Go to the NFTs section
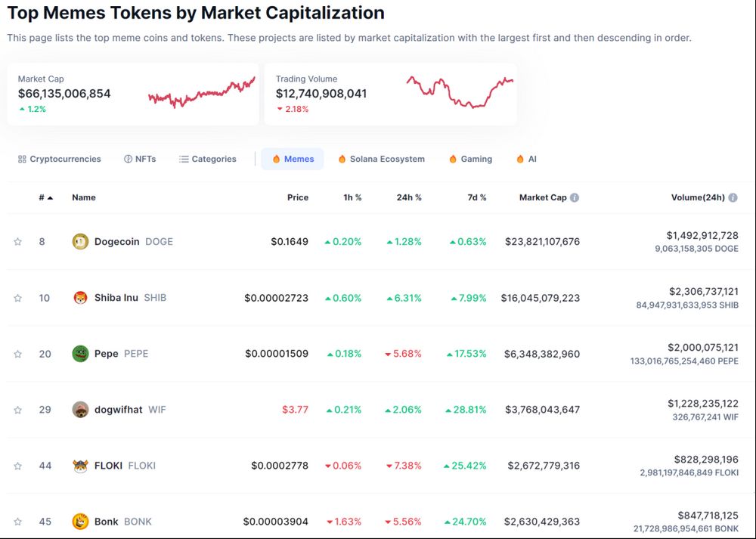Viewport: 756px width, 539px height. (140, 160)
